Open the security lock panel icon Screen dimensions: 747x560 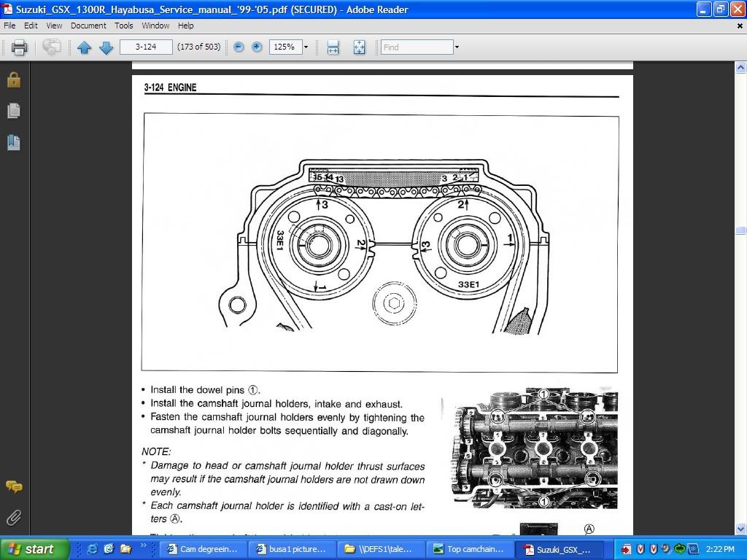[x=13, y=80]
